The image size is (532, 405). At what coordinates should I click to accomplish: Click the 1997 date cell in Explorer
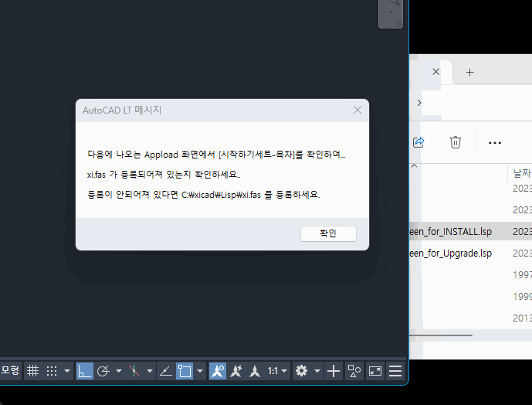[523, 274]
